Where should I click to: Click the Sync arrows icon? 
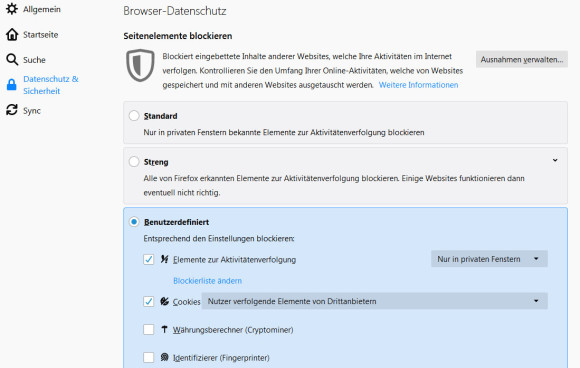[x=12, y=110]
